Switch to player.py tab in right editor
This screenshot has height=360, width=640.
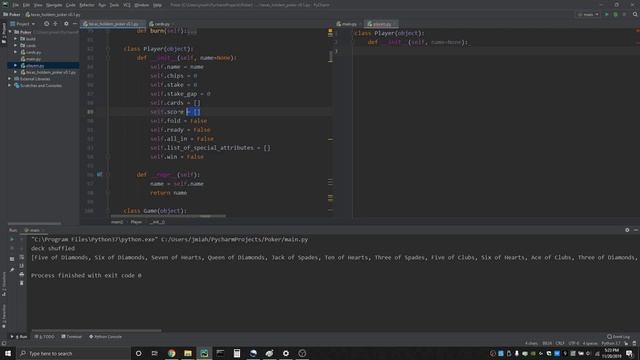(381, 24)
